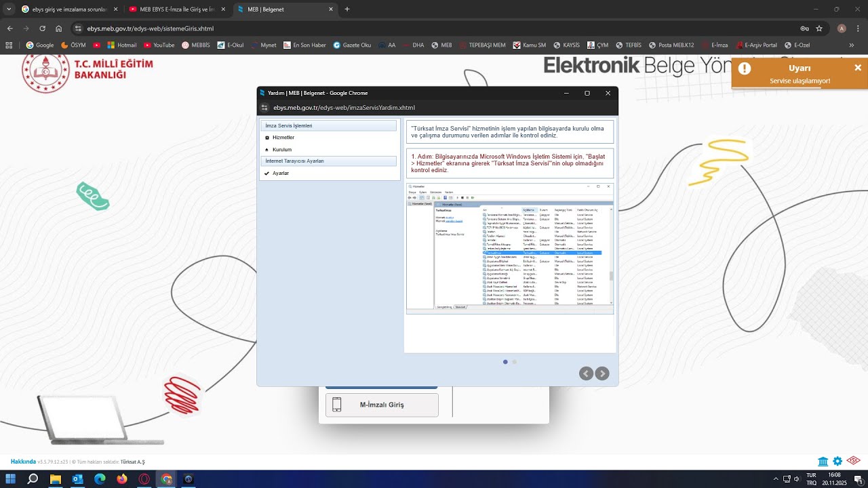Dismiss the Uyarı warning notification
This screenshot has height=488, width=868.
tap(858, 68)
